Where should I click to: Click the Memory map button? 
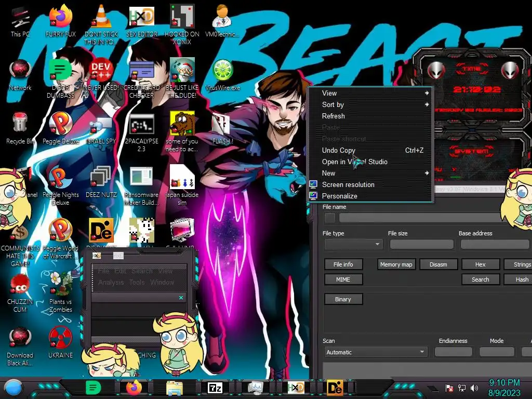pos(396,264)
